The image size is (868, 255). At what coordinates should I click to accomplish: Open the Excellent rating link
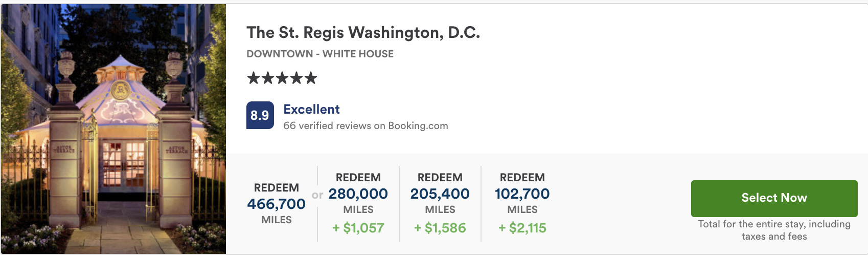coord(312,109)
